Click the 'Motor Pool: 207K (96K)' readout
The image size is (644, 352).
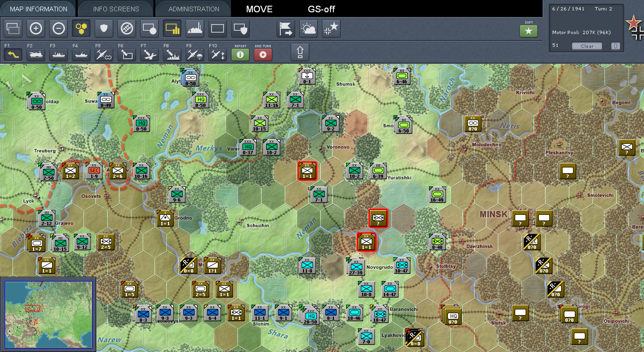pyautogui.click(x=581, y=33)
